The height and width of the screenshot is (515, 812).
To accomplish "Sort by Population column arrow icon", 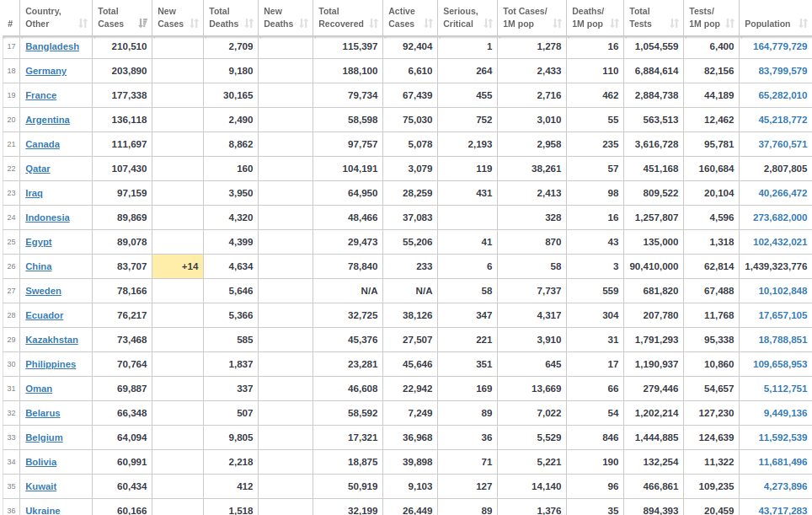I will [804, 24].
